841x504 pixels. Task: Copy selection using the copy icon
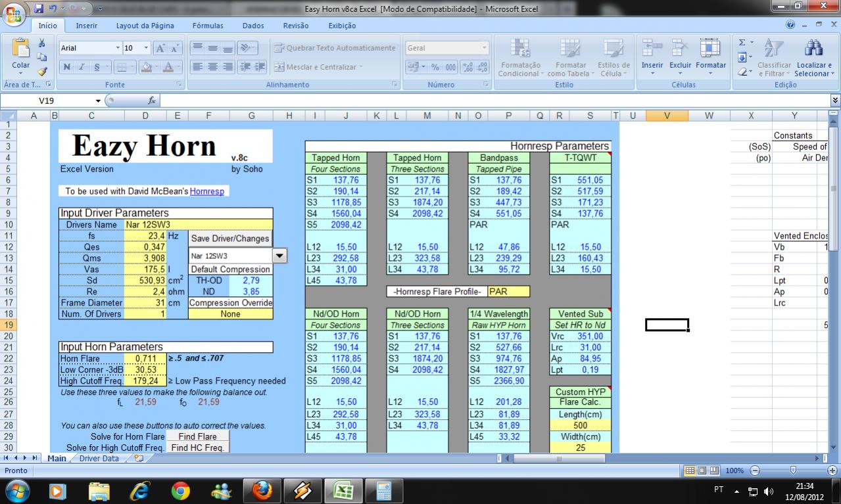[41, 57]
